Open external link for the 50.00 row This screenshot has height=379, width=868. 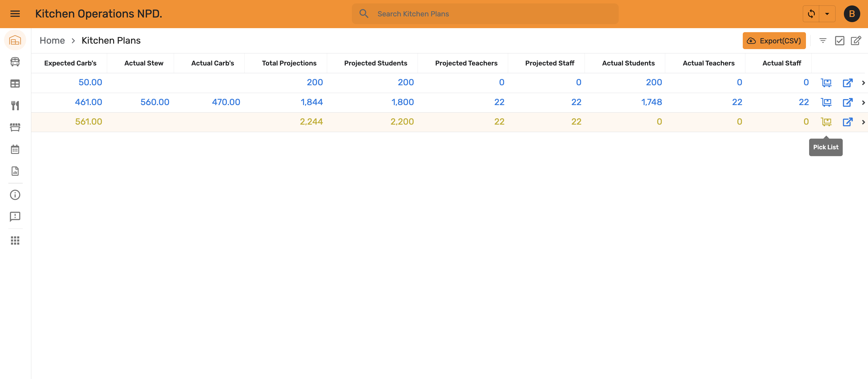[x=847, y=82]
